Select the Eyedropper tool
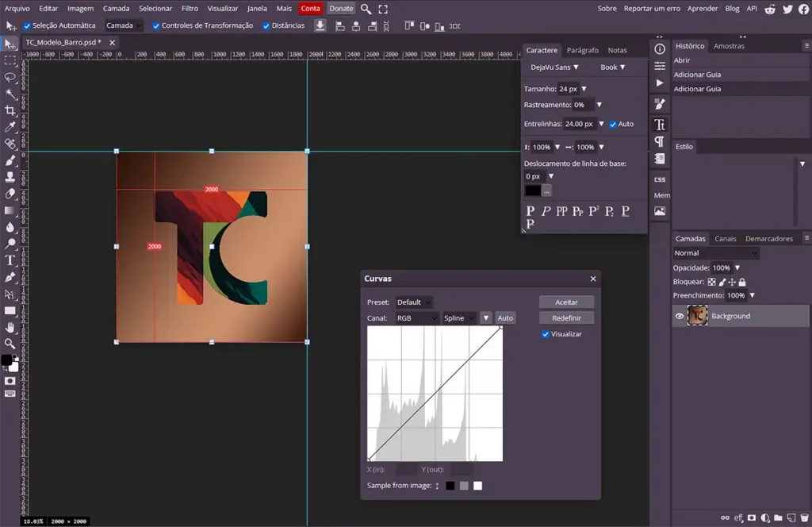This screenshot has width=812, height=527. point(10,127)
